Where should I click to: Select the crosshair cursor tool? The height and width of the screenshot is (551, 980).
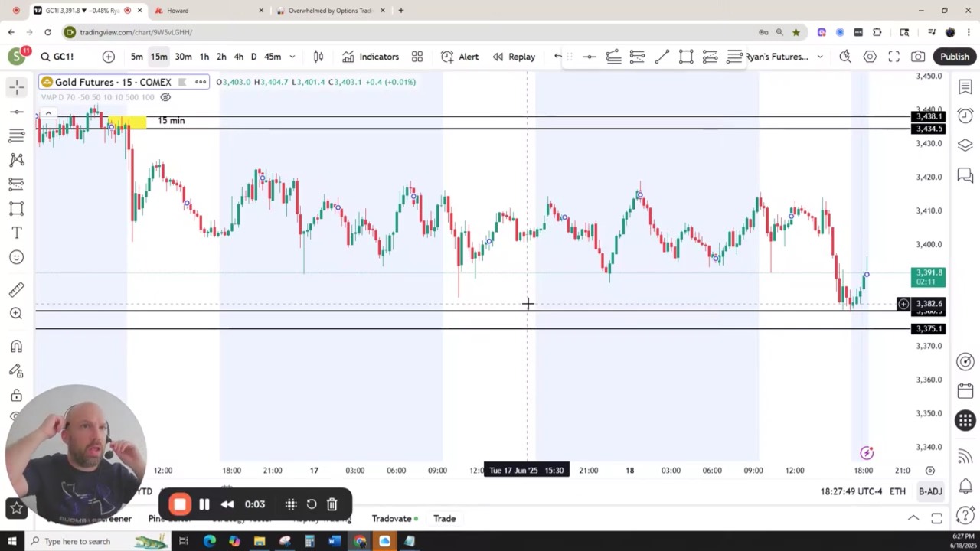click(16, 87)
